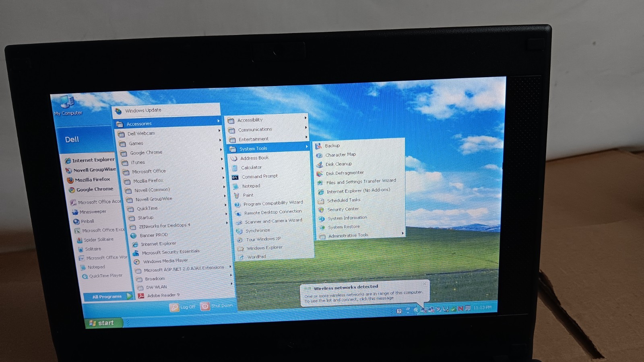The height and width of the screenshot is (362, 644).
Task: Click the Google Chrome pinned icon
Action: coord(72,190)
